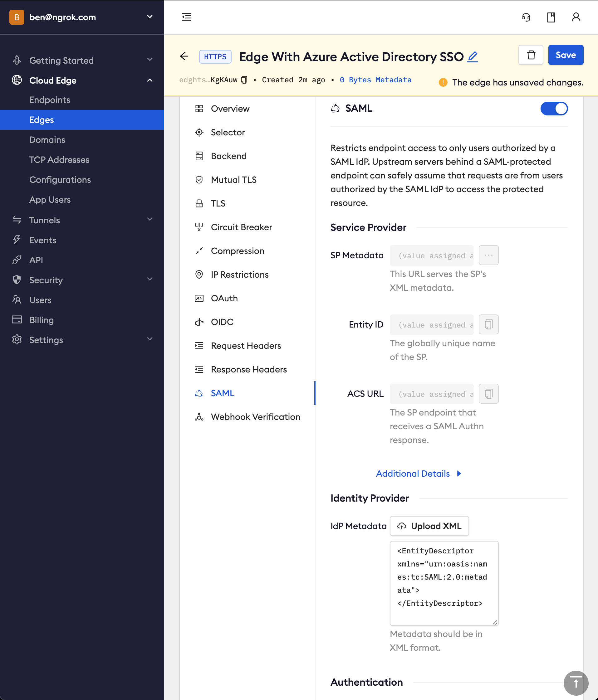The width and height of the screenshot is (598, 700).
Task: Copy the edge ID edghts…KgKAuw
Action: (244, 80)
